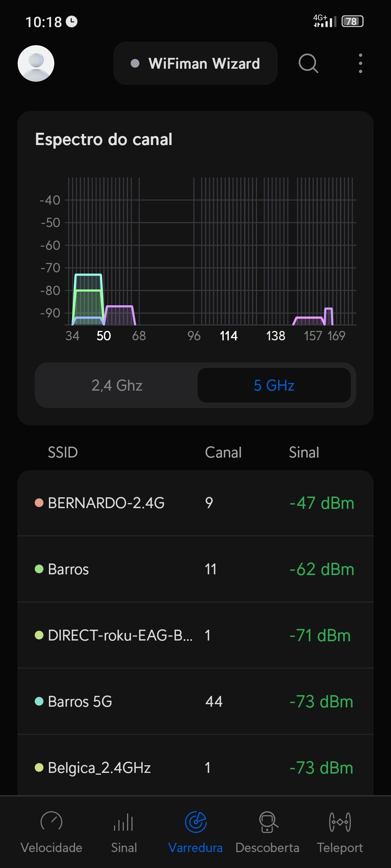Sort networks by SSID column
Image resolution: width=391 pixels, height=868 pixels.
(63, 452)
